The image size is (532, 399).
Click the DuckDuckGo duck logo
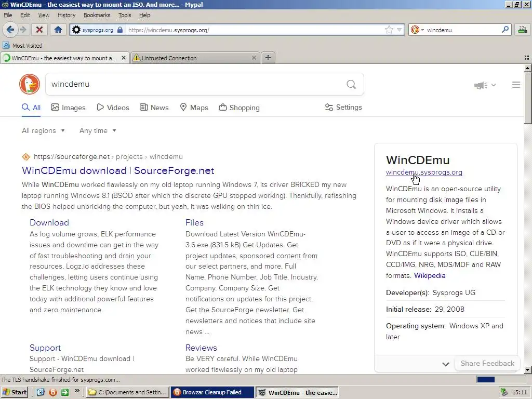pyautogui.click(x=30, y=84)
